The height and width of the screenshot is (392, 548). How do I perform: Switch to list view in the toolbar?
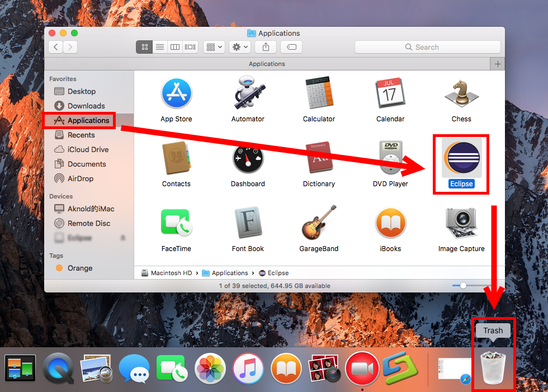tap(159, 47)
